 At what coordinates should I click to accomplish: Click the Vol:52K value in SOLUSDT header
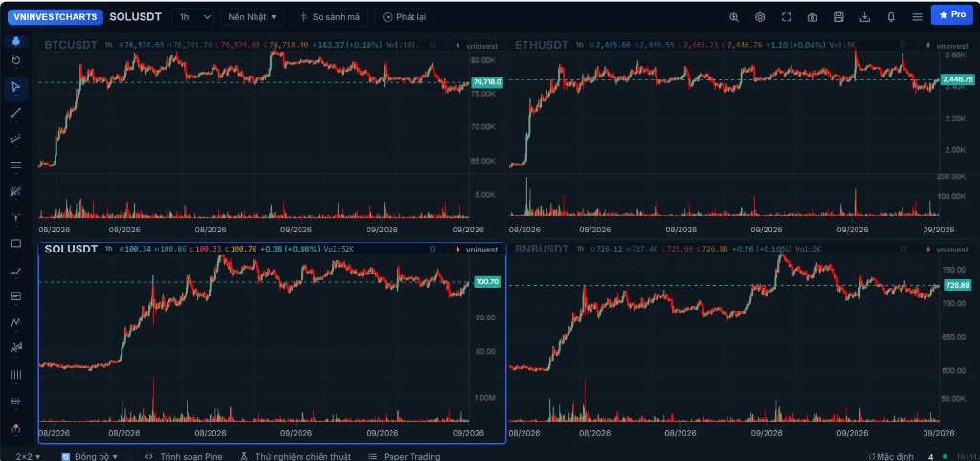coord(340,250)
